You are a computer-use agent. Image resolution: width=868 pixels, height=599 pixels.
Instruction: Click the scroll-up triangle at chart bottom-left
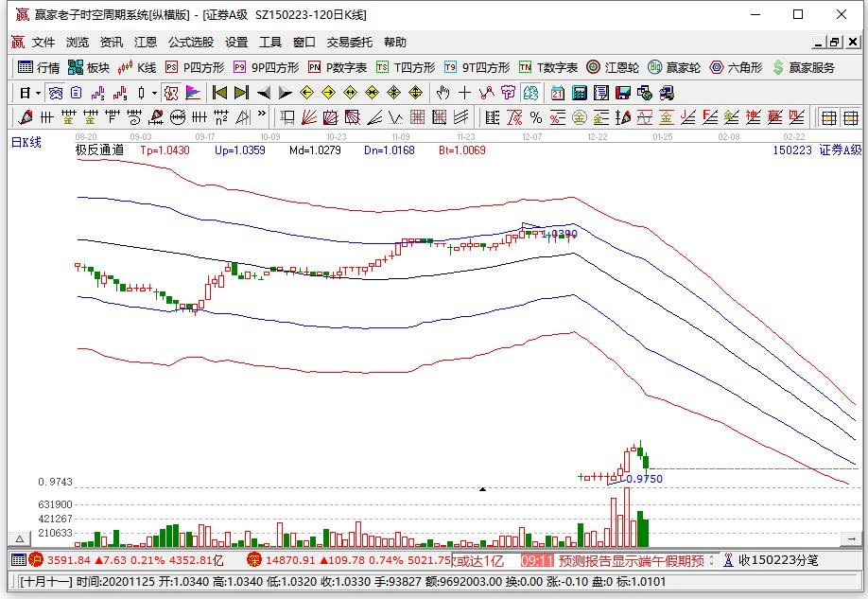click(19, 538)
